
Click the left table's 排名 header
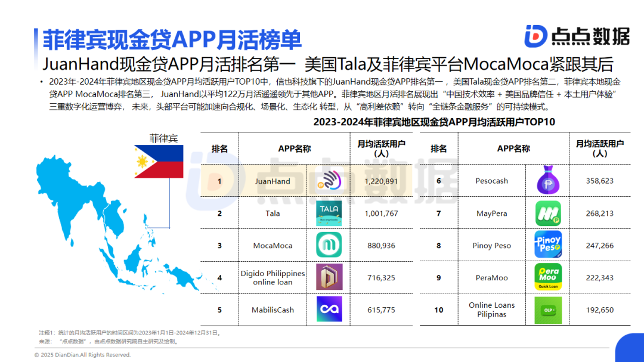[219, 148]
